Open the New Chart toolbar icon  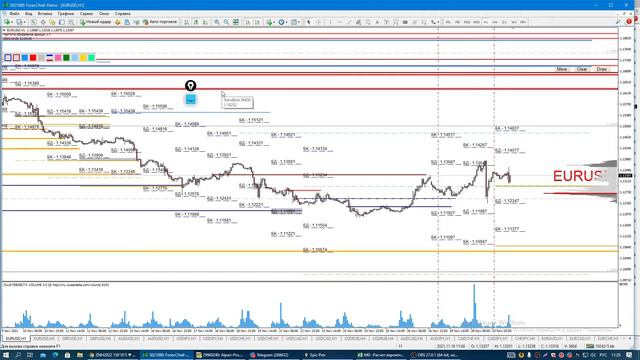coord(7,22)
